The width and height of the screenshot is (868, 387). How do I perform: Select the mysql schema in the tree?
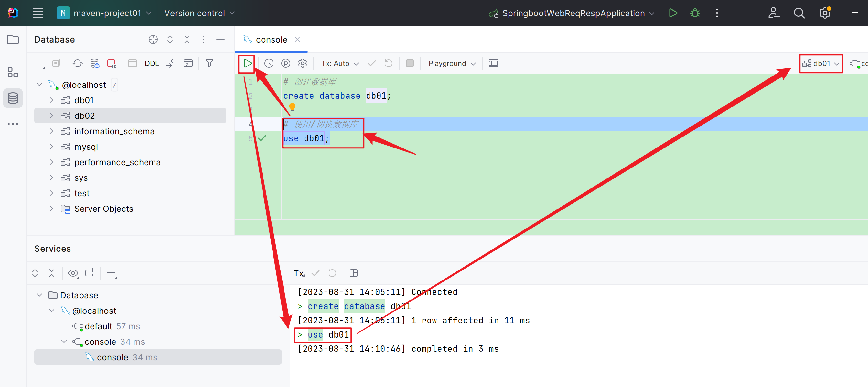tap(86, 147)
